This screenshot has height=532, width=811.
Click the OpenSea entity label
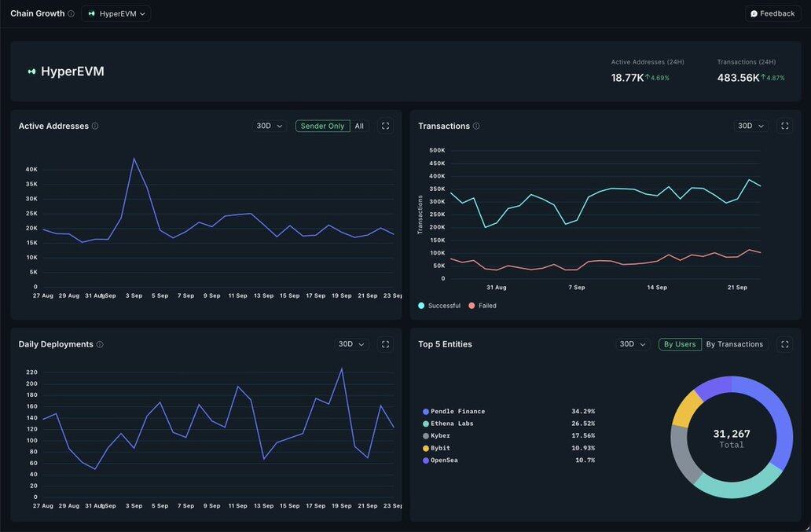444,460
